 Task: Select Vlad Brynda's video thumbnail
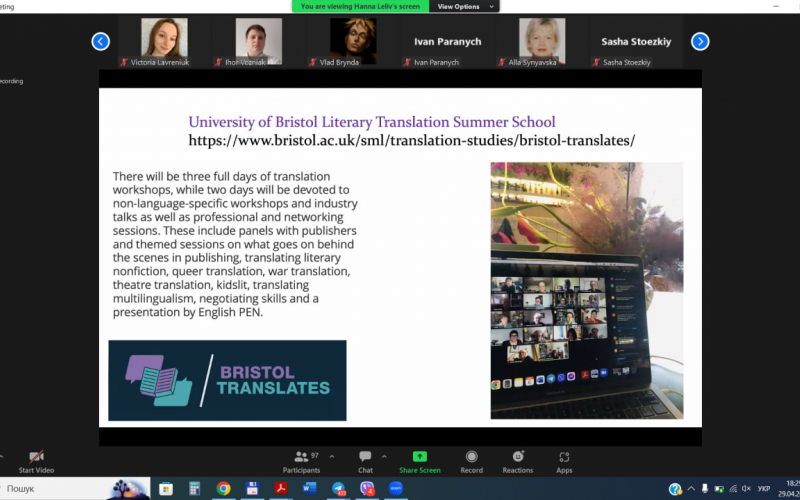(x=353, y=41)
